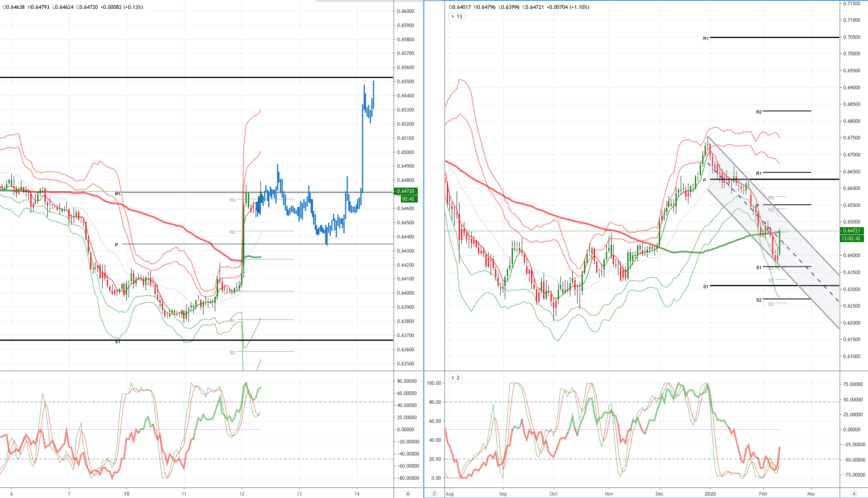
Task: Toggle auto scale A on right chart
Action: [x=854, y=494]
